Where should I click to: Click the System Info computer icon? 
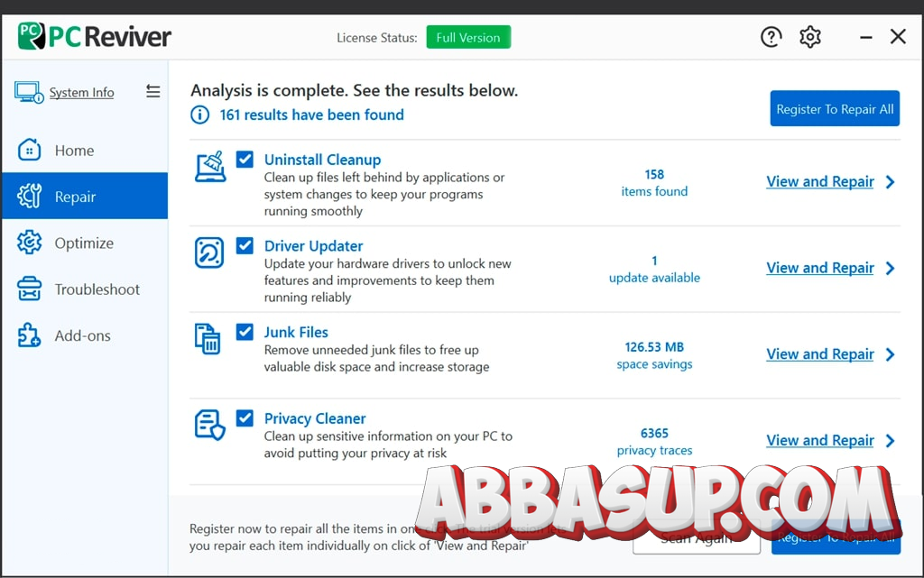point(29,92)
